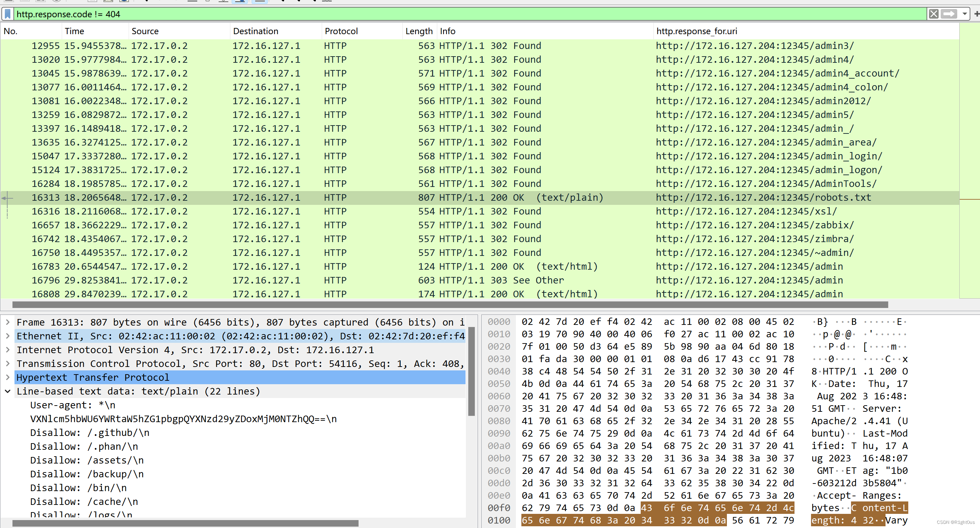Sort by the Length column header
Image resolution: width=980 pixels, height=528 pixels.
click(419, 31)
